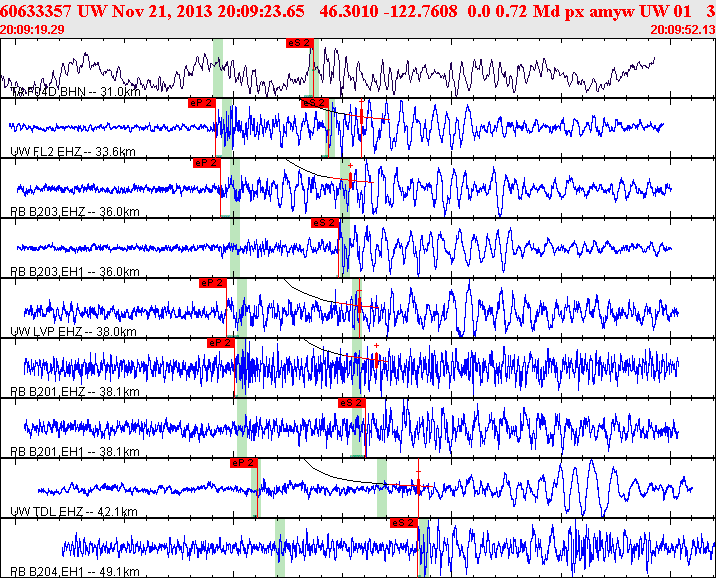Click the eS 2 pick flag on the BHN trace
716x578 pixels.
300,43
